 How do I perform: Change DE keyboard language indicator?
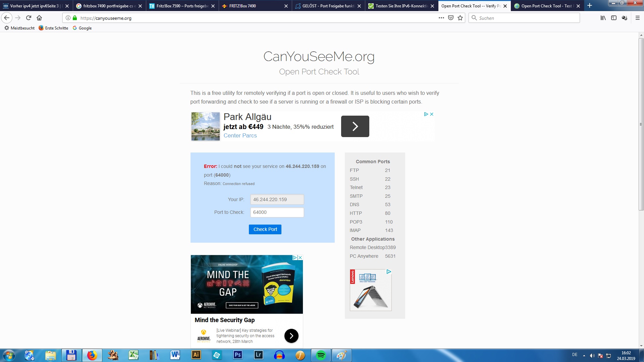click(x=575, y=355)
